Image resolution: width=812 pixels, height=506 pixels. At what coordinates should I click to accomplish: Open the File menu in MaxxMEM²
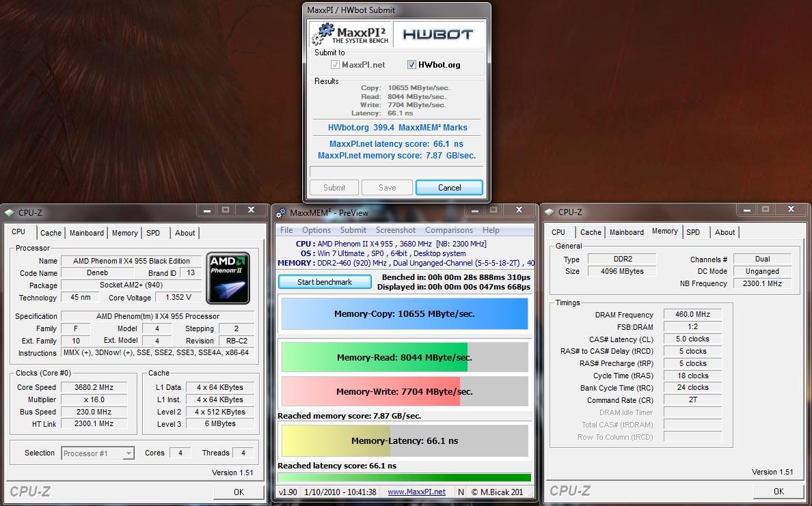[x=286, y=230]
